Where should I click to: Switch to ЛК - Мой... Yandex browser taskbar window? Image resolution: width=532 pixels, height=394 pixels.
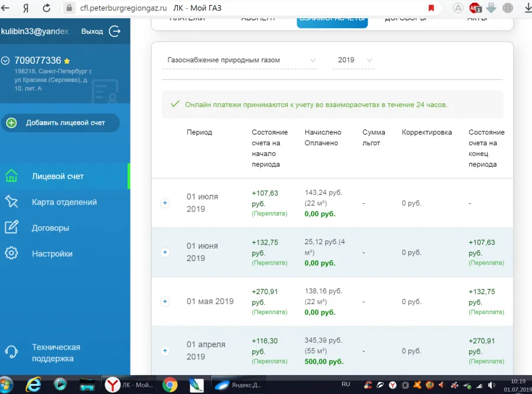click(129, 385)
